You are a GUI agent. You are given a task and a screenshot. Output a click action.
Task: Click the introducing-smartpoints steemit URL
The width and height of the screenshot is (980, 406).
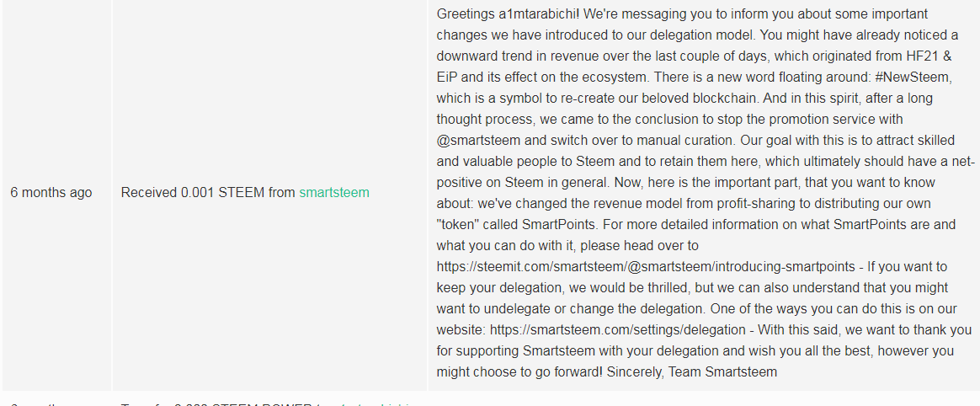(646, 266)
